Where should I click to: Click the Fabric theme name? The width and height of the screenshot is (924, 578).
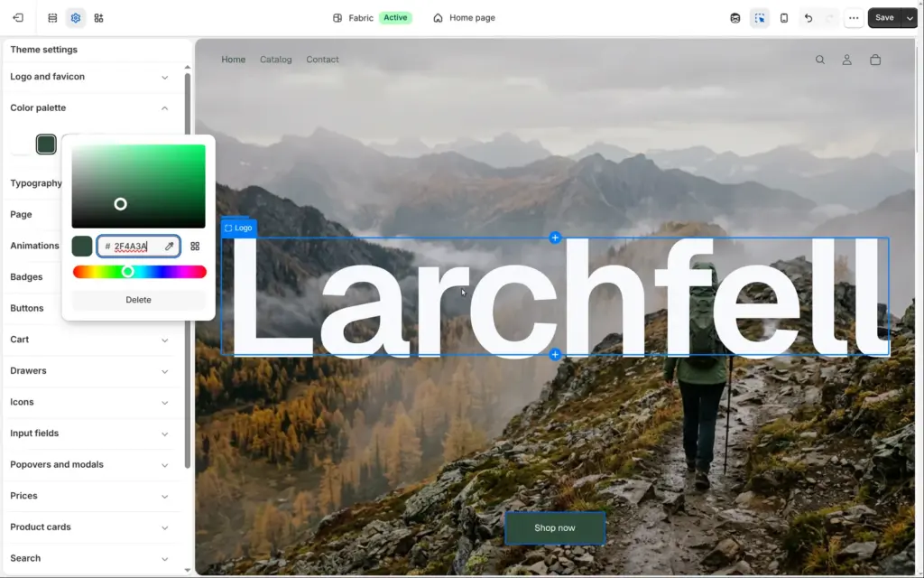pos(361,18)
